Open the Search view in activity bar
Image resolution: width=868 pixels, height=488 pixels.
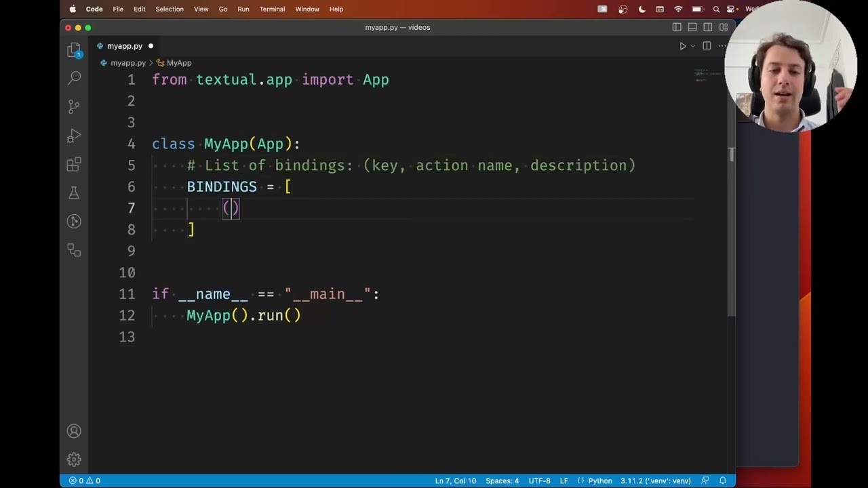(x=75, y=78)
